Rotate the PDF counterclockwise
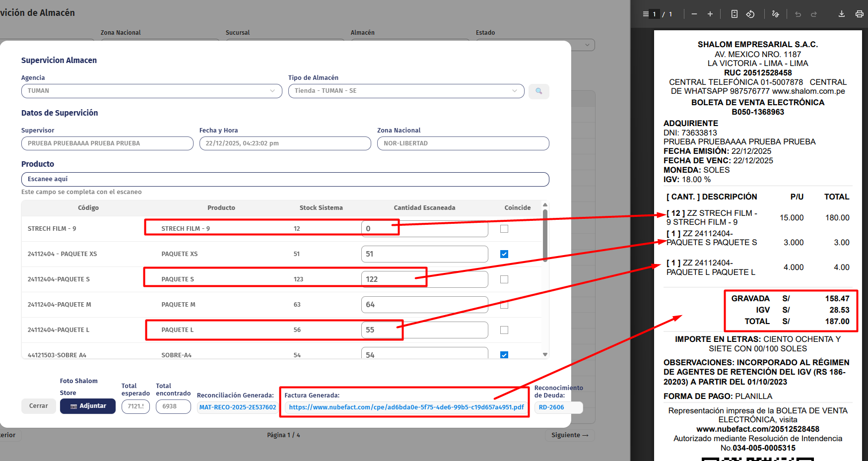868x461 pixels. (750, 14)
